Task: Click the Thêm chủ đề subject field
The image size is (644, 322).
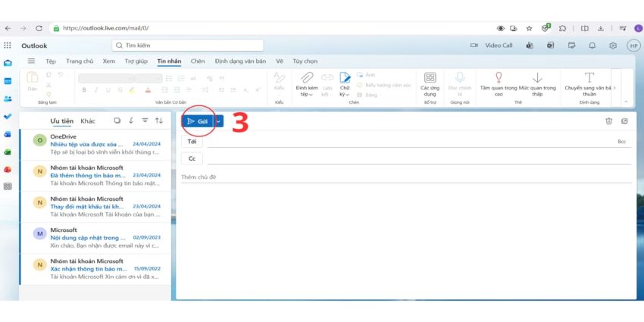Action: (x=406, y=177)
